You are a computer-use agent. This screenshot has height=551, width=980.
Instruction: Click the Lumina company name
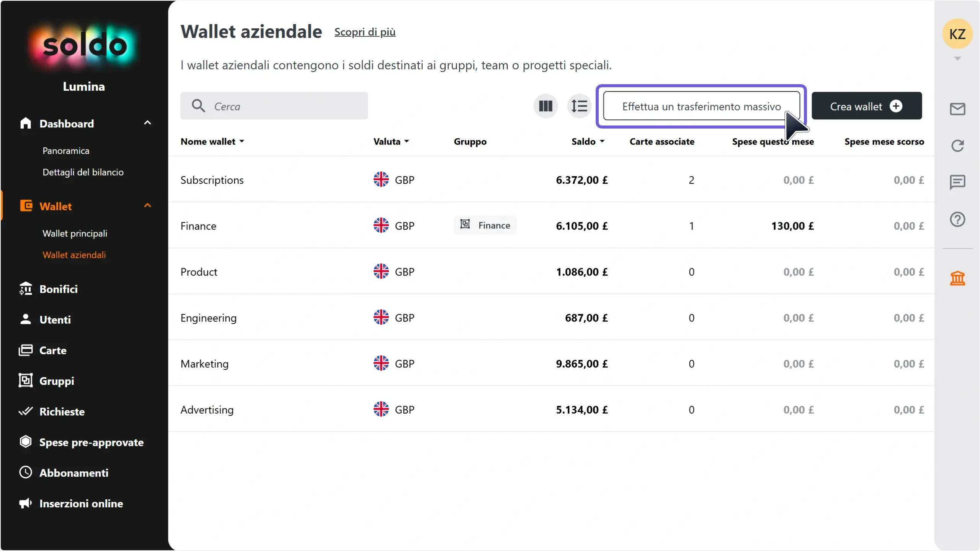84,86
